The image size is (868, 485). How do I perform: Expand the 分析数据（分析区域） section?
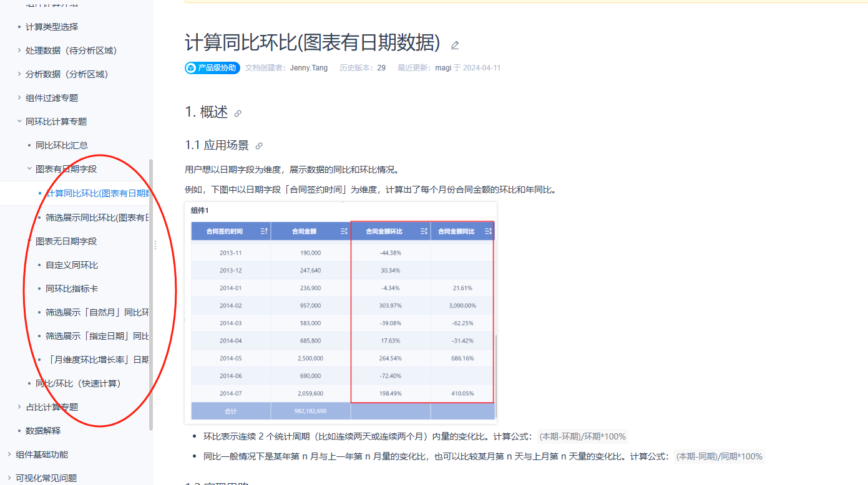(x=19, y=74)
